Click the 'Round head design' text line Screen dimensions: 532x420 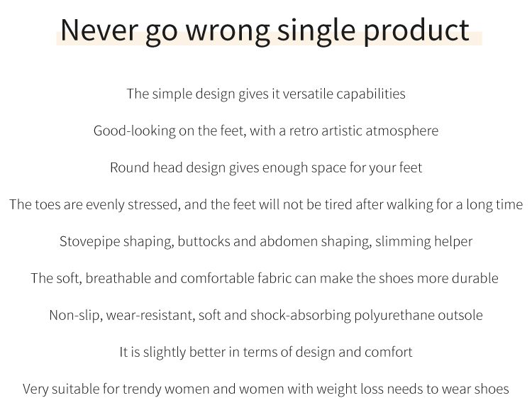pos(265,167)
